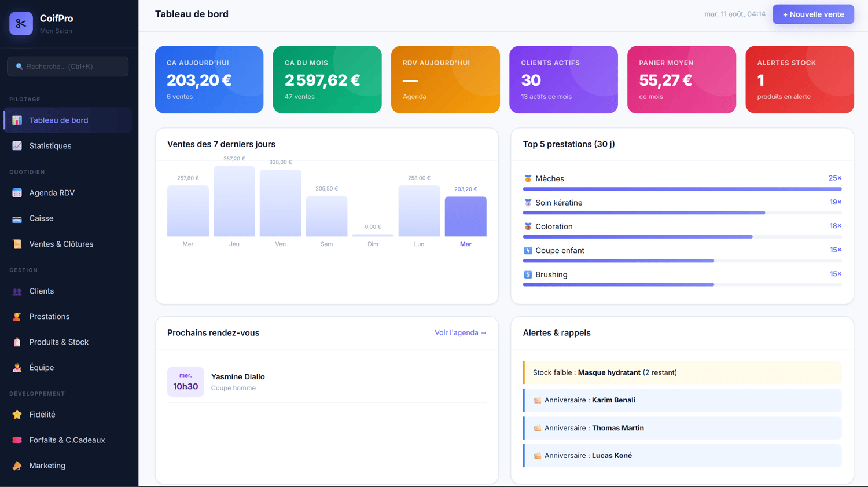This screenshot has height=487, width=868.
Task: Click the Produits & Stock bottle icon
Action: (x=17, y=342)
